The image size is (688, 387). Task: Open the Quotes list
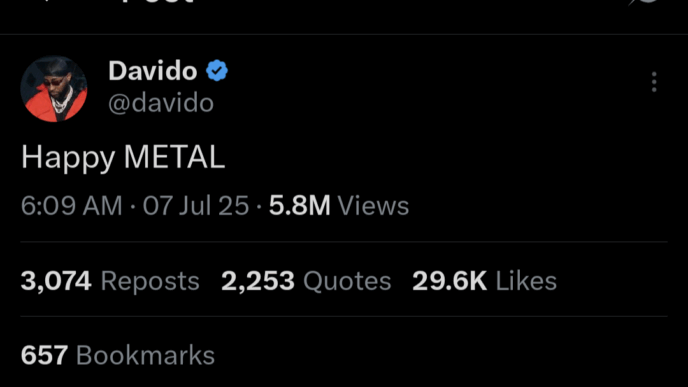click(x=347, y=281)
